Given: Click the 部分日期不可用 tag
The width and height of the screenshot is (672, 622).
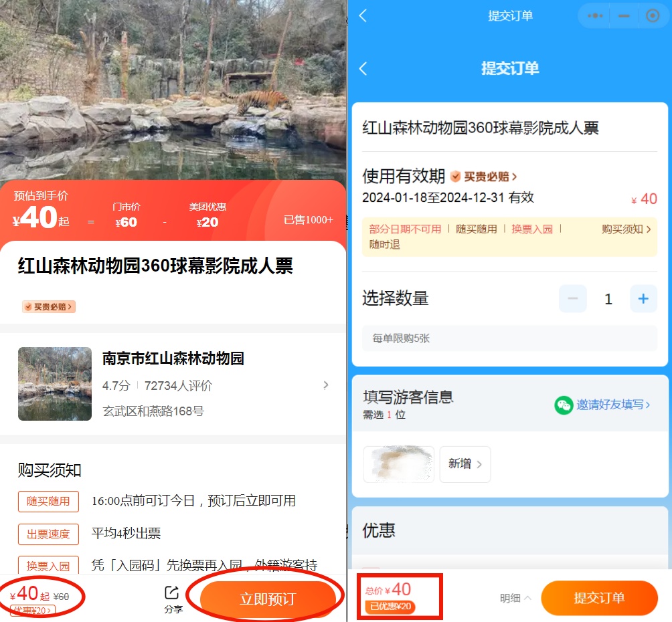Looking at the screenshot, I should [x=405, y=229].
